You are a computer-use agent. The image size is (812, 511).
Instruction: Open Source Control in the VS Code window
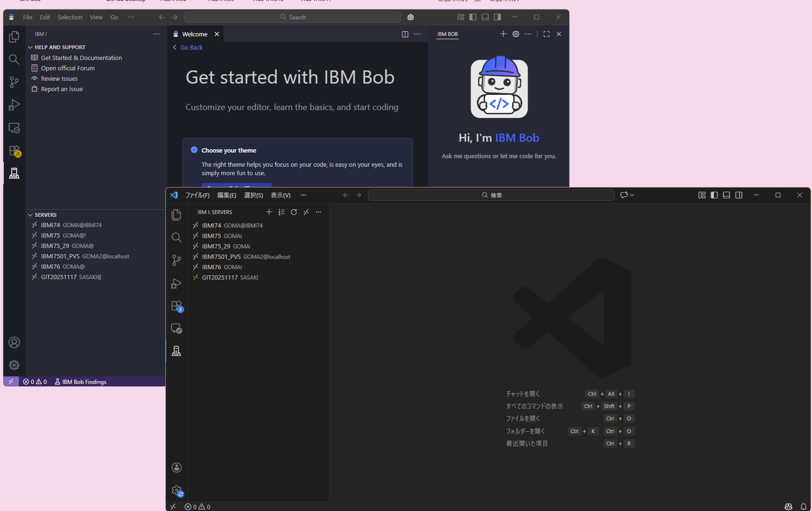click(x=177, y=260)
